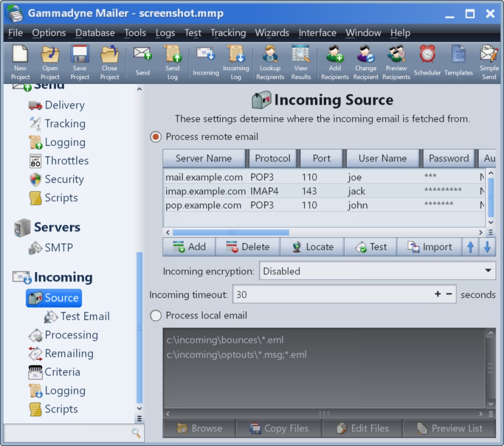The width and height of the screenshot is (504, 446).
Task: Select Test Email in sidebar
Action: [77, 316]
